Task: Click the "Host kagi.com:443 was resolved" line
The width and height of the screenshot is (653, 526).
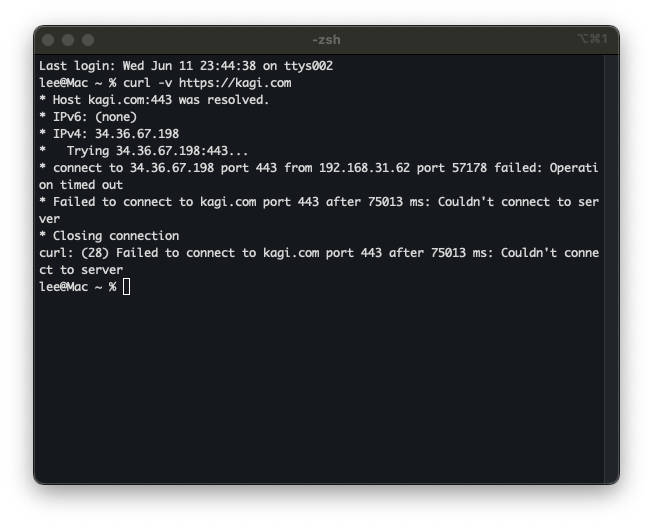Action: 154,100
